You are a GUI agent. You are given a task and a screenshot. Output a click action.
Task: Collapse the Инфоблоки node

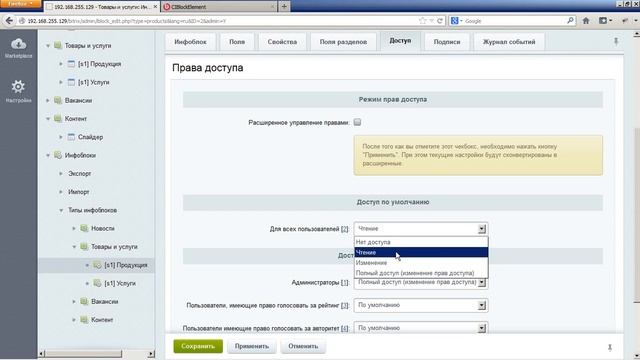(x=48, y=156)
